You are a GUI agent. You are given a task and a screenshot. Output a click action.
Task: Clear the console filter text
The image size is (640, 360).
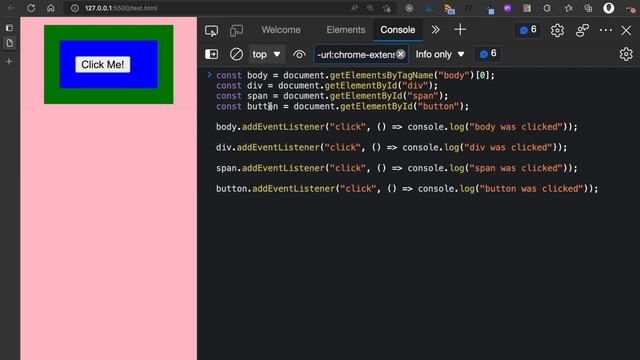coord(401,54)
